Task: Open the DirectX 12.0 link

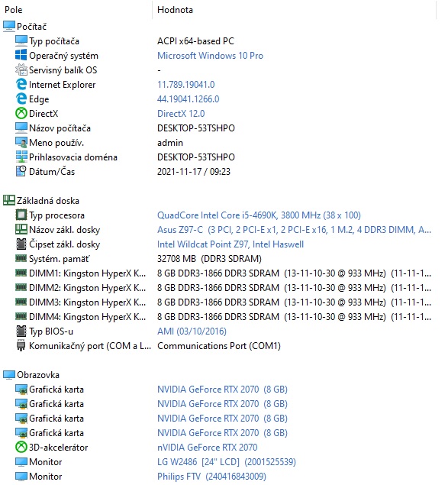Action: (181, 114)
